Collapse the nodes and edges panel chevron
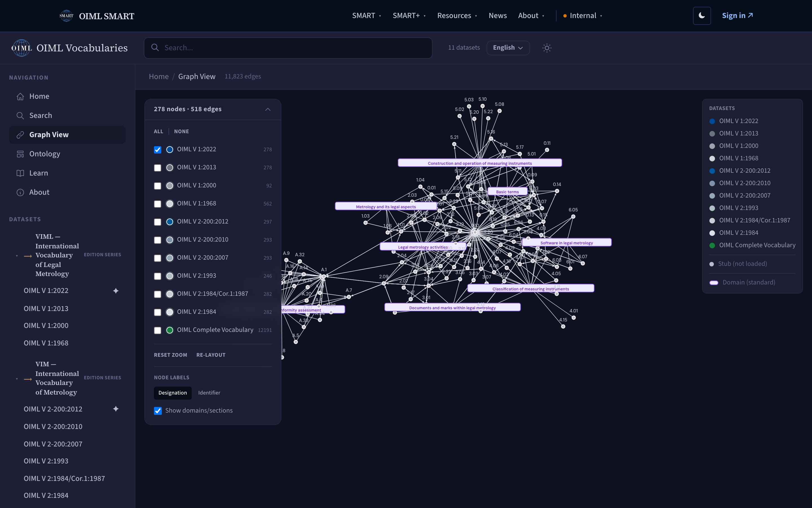This screenshot has height=508, width=812. 267,109
